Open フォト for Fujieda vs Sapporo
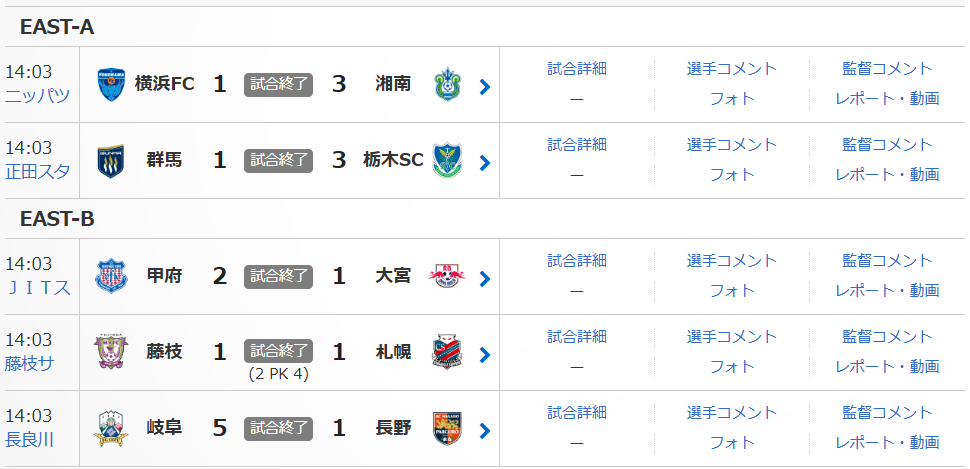This screenshot has height=469, width=970. tap(732, 366)
